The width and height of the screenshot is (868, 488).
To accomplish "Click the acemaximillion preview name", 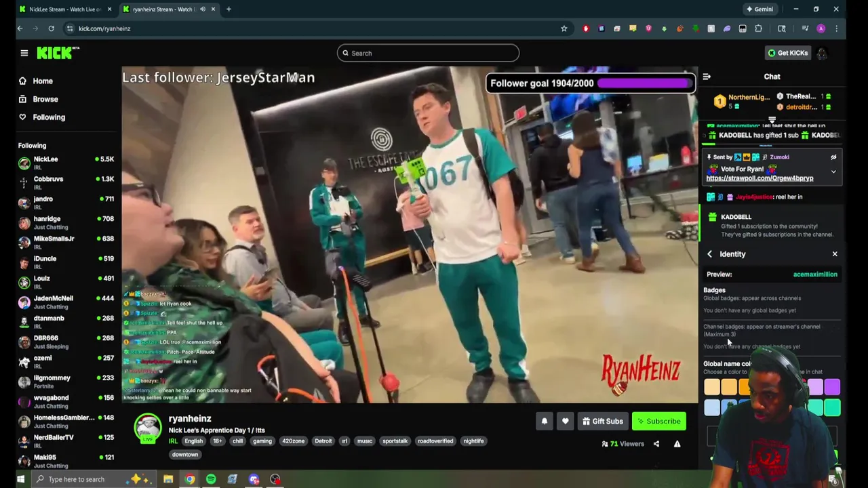I will [815, 274].
